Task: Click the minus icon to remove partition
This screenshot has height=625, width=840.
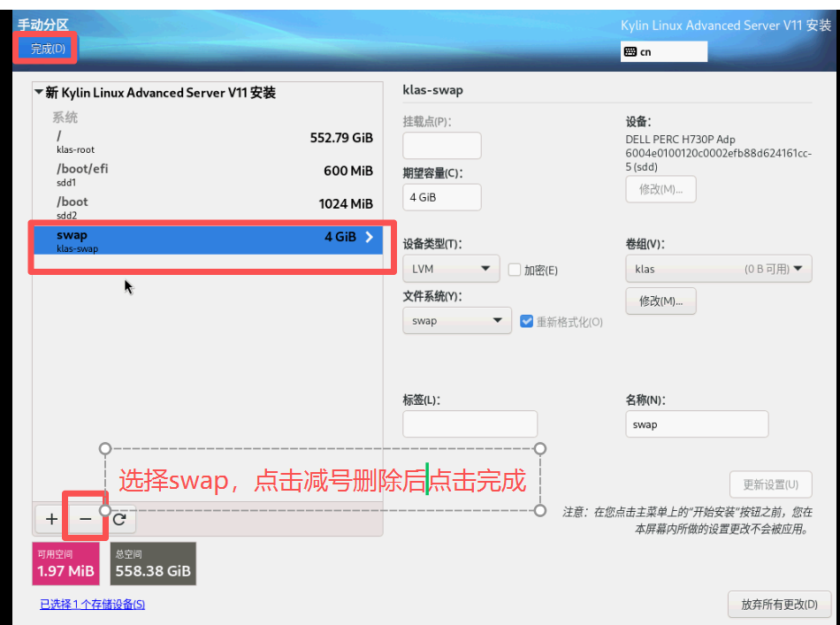Action: point(85,519)
